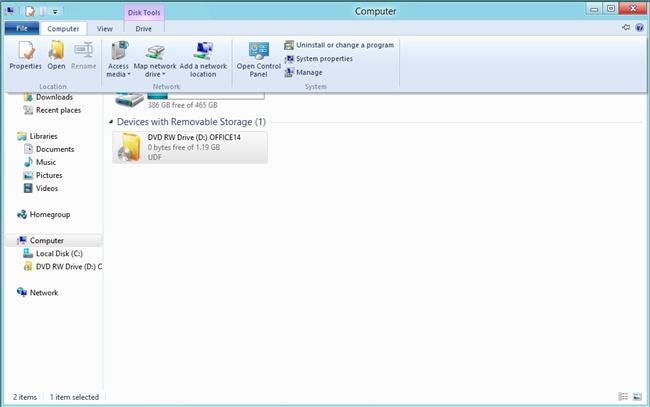
Task: Click Devices with Removable Storage (1) header
Action: pyautogui.click(x=191, y=122)
